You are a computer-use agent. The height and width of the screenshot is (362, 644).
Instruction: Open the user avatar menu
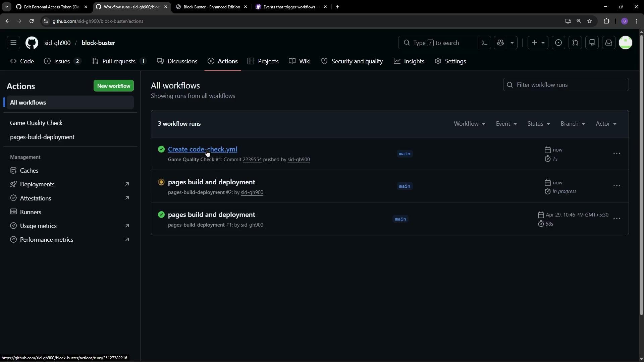click(x=626, y=43)
